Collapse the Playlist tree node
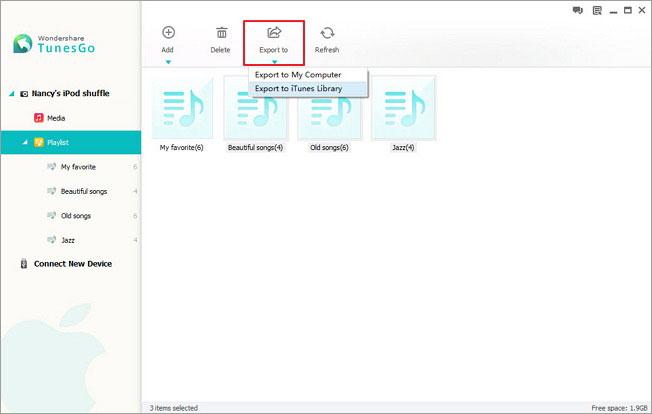652x414 pixels. click(26, 143)
